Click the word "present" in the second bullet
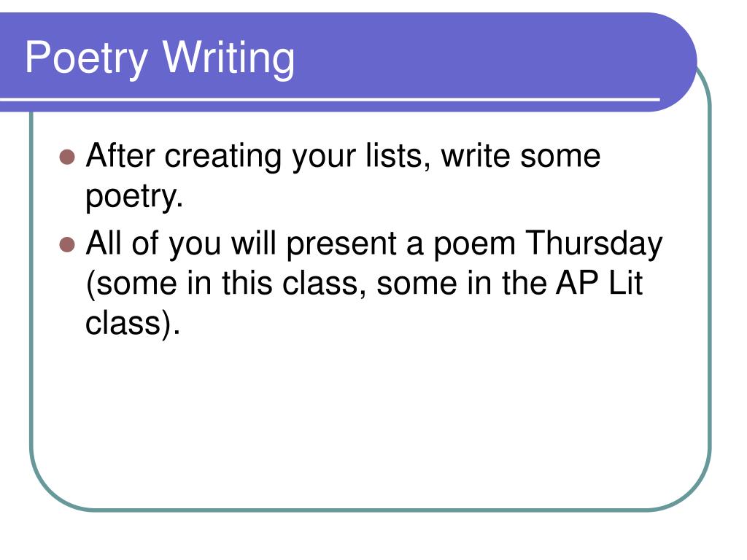This screenshot has height=560, width=747. (341, 245)
